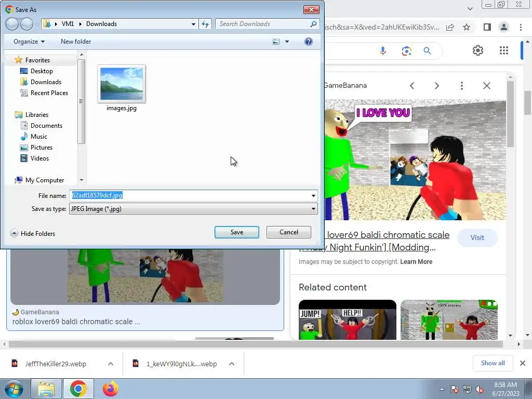
Task: Toggle Chrome side panel icon
Action: [487, 27]
